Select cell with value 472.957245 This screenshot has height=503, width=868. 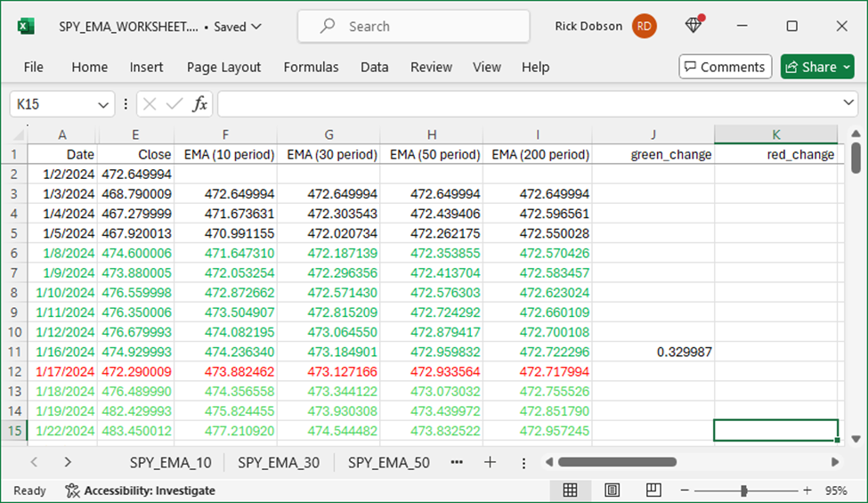[538, 431]
